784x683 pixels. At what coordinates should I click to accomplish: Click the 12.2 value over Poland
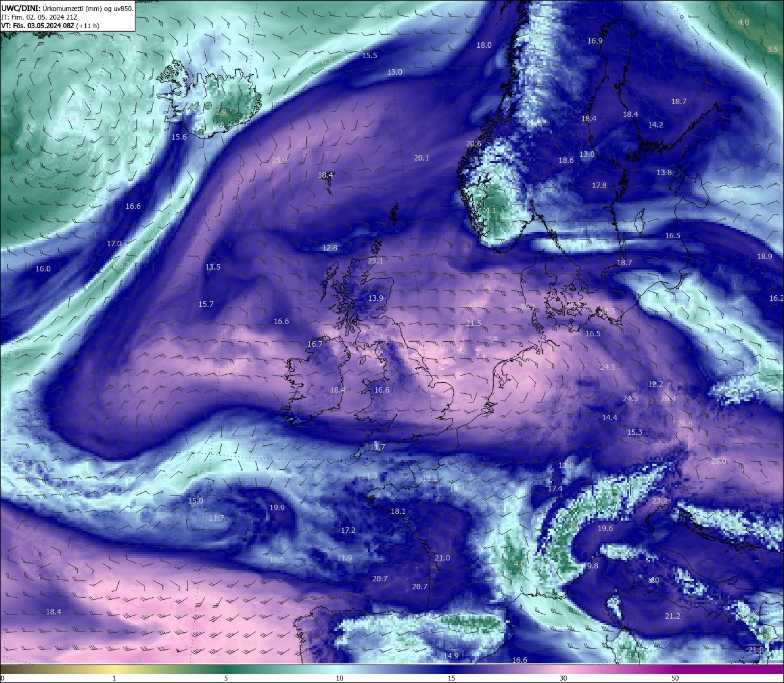[655, 384]
